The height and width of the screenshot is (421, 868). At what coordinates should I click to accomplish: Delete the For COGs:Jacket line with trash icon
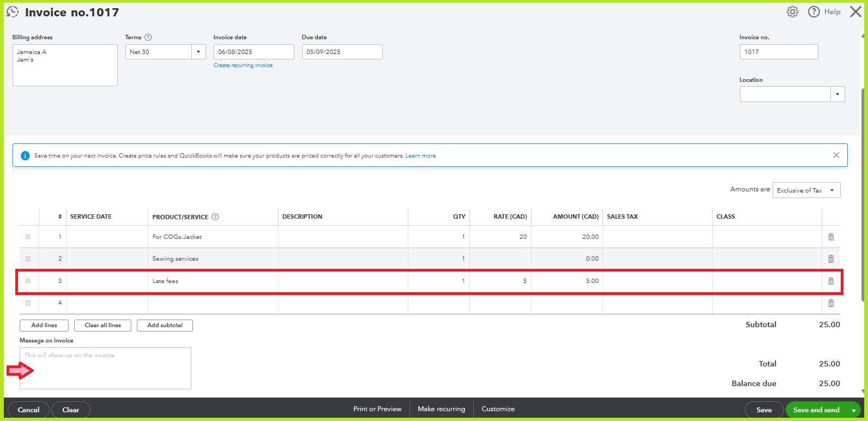831,237
